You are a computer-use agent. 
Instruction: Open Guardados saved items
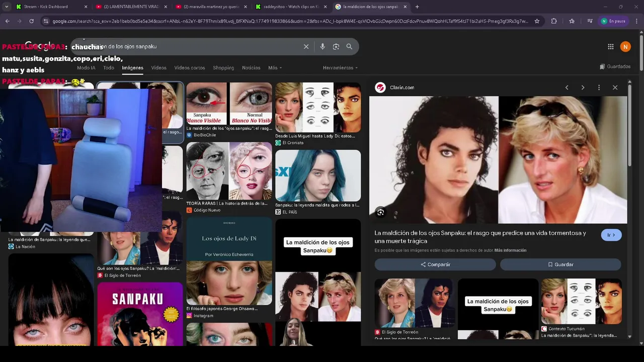pos(615,66)
